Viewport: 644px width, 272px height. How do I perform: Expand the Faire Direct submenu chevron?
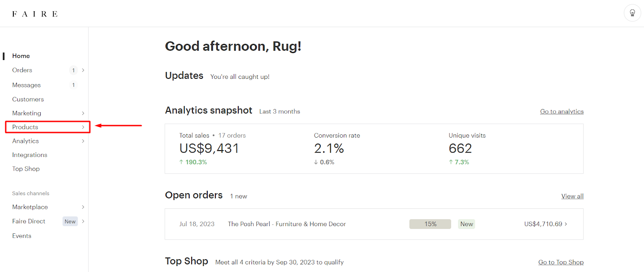(x=83, y=221)
